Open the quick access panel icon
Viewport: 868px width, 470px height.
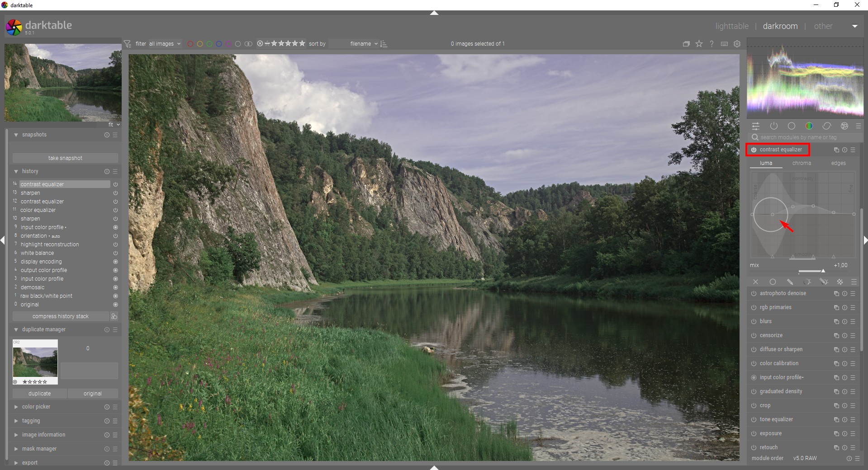pyautogui.click(x=756, y=126)
